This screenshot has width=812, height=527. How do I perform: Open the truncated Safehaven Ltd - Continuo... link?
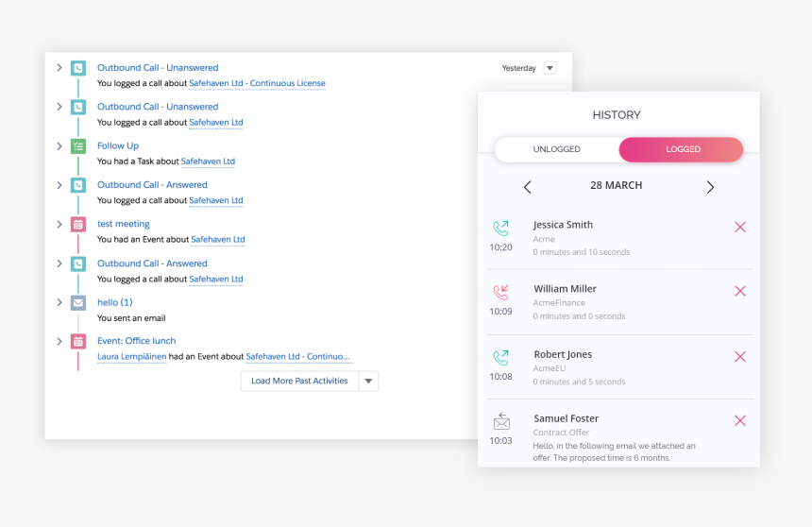pos(297,356)
